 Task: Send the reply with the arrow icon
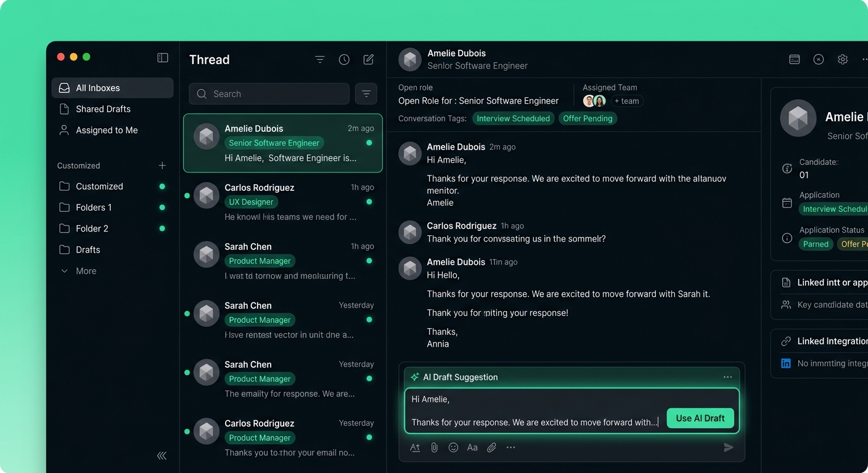729,448
